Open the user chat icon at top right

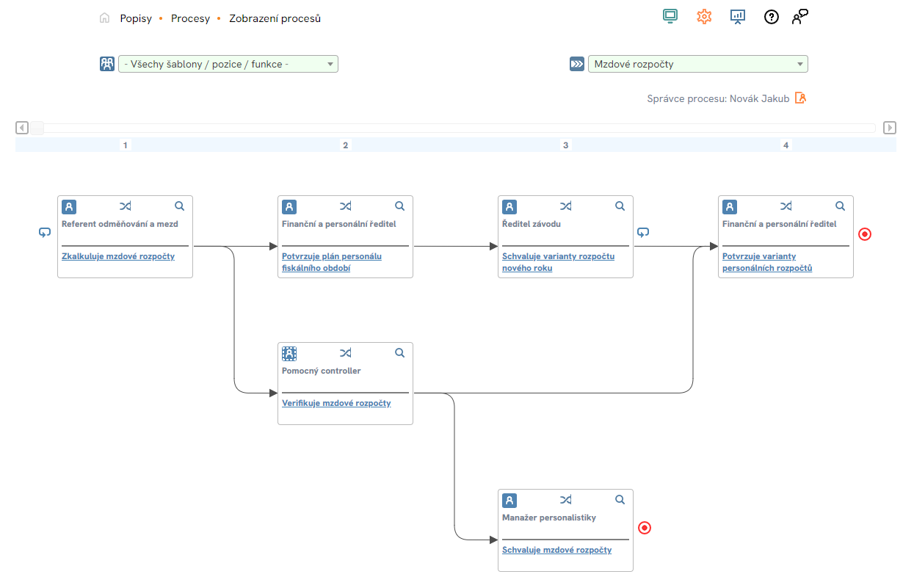point(799,17)
